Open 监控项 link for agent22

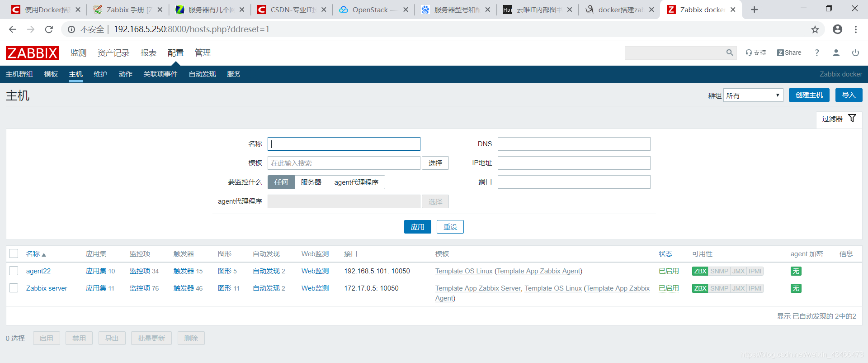tap(140, 271)
